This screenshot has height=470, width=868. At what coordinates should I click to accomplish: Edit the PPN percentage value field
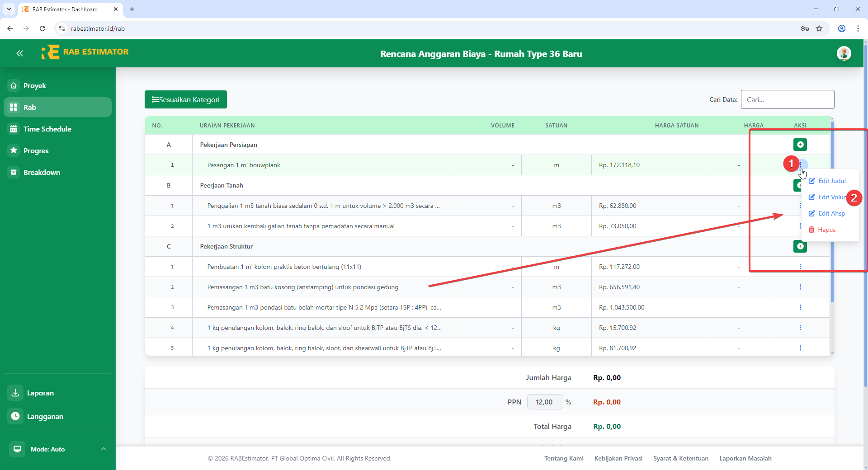544,402
